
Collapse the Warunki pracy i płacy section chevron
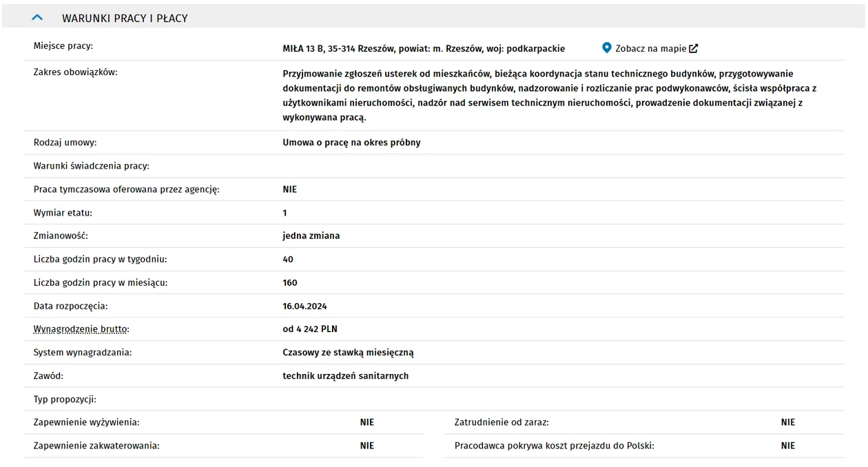pos(38,18)
